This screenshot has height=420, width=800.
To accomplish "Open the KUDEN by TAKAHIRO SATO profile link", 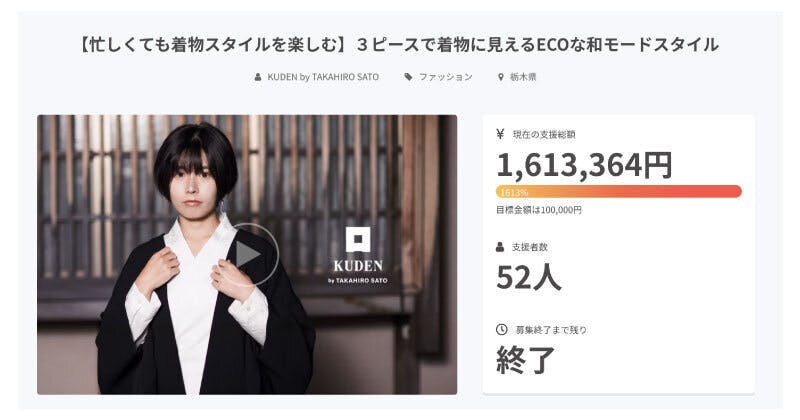I will click(x=322, y=77).
